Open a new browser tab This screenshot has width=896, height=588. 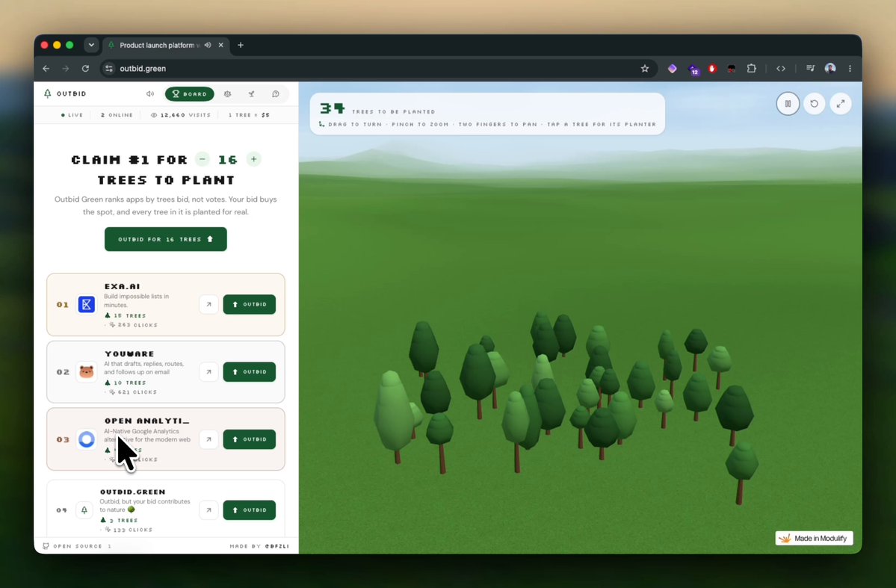241,45
